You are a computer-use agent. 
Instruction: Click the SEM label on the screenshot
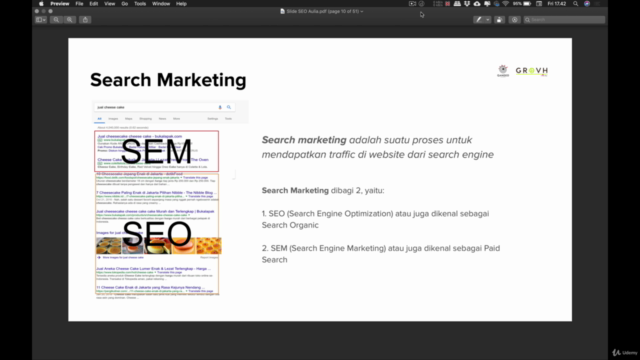click(x=156, y=151)
